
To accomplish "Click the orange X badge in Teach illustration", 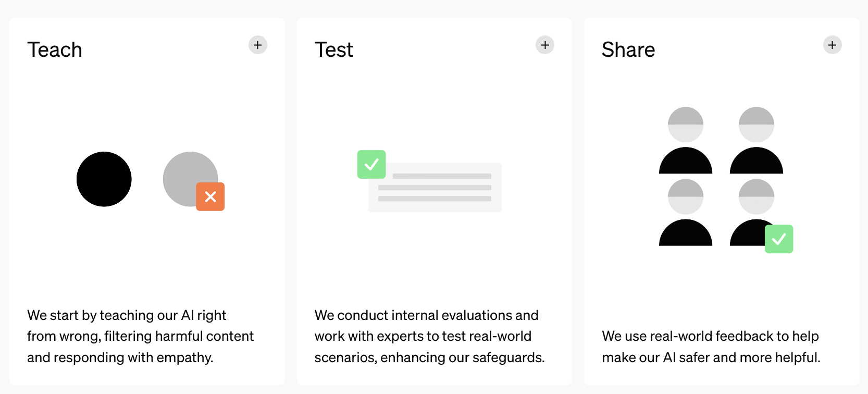I will (x=210, y=196).
